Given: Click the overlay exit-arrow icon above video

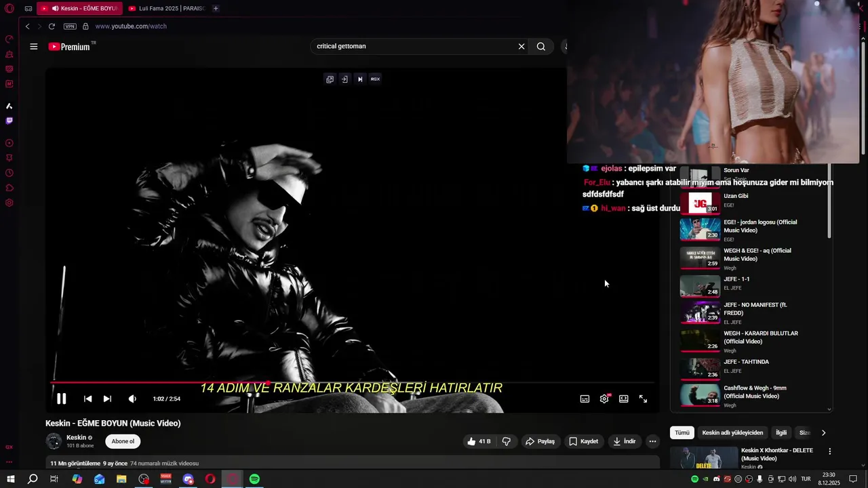Looking at the screenshot, I should point(344,79).
